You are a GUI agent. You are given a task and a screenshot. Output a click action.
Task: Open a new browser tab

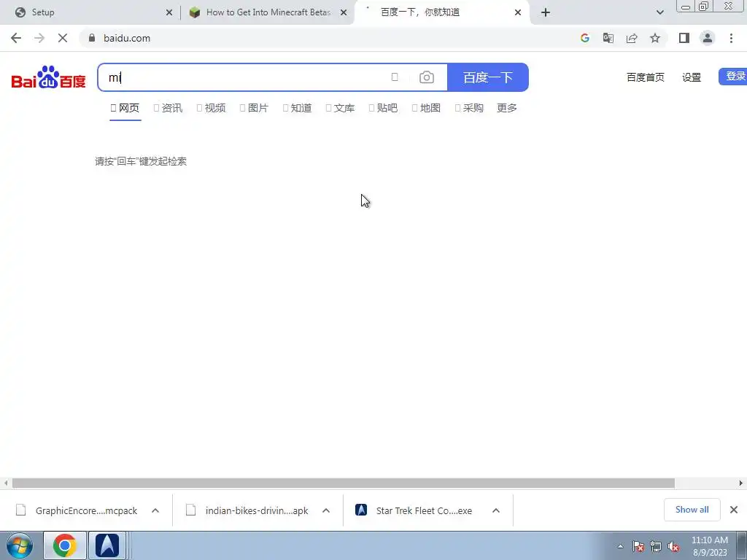point(546,12)
